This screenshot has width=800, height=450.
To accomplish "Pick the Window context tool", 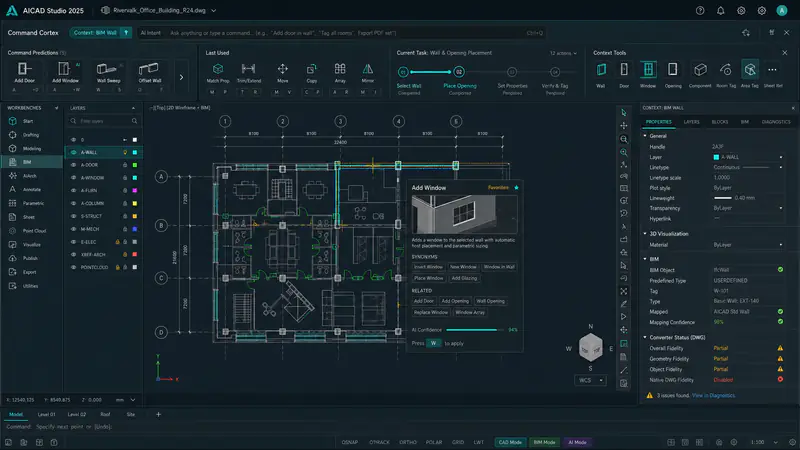I will point(648,74).
